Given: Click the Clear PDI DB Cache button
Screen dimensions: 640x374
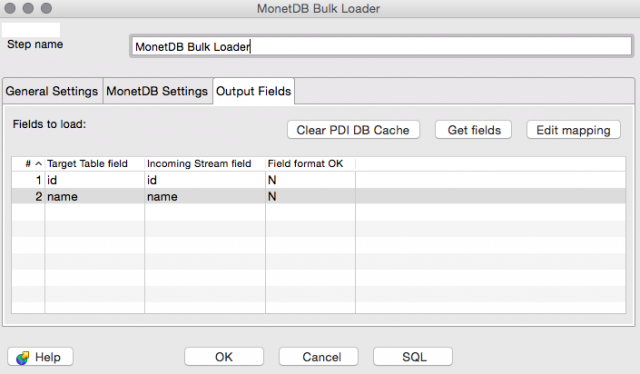Looking at the screenshot, I should [353, 130].
